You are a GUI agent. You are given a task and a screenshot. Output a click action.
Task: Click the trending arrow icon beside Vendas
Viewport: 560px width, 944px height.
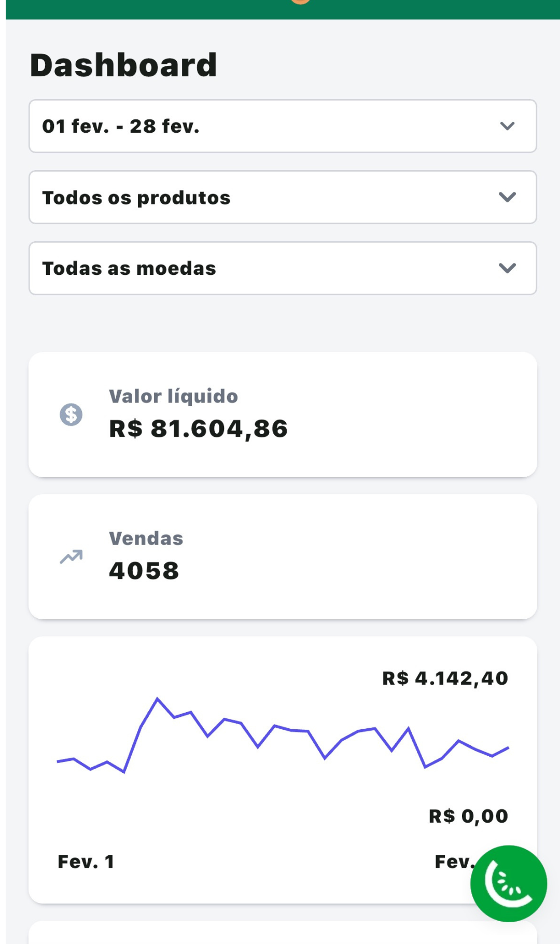tap(71, 557)
